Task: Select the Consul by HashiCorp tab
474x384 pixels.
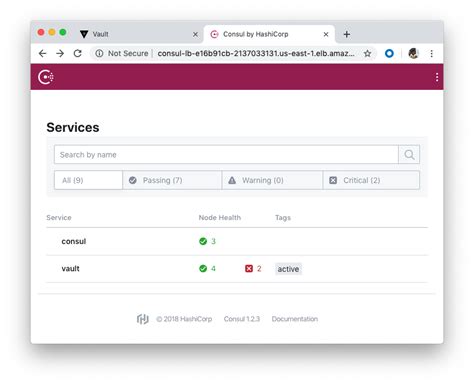Action: [x=269, y=34]
